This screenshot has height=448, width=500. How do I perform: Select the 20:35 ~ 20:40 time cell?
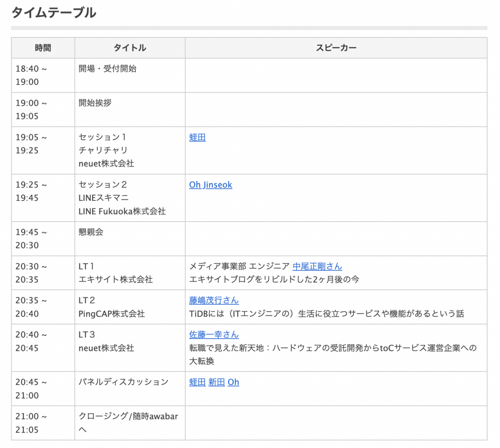pyautogui.click(x=43, y=307)
